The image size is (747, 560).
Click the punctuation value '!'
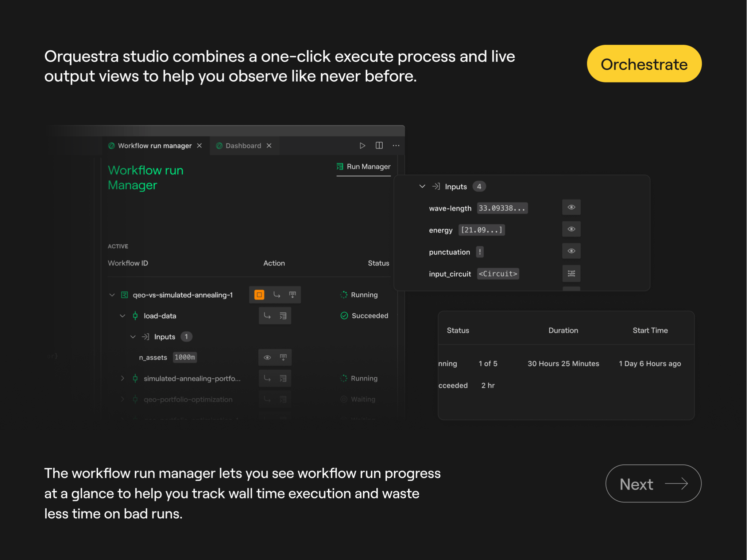click(x=480, y=252)
